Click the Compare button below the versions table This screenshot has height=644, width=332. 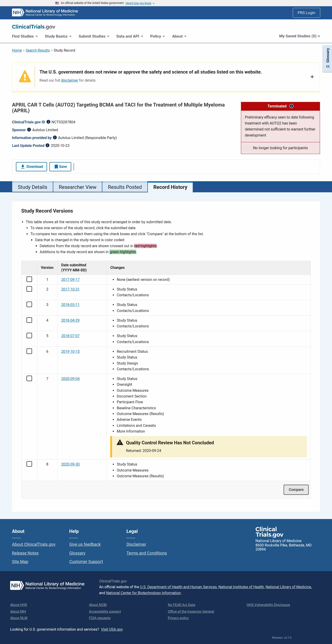coord(296,490)
